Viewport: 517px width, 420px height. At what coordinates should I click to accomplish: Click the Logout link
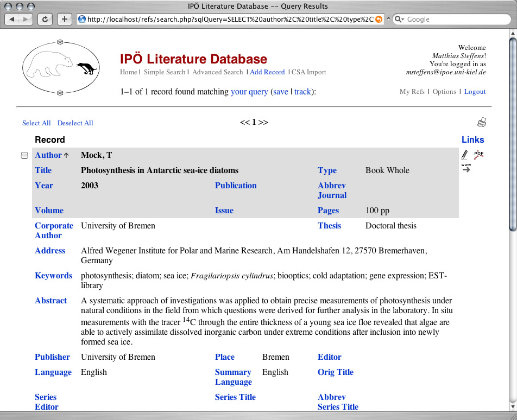475,92
